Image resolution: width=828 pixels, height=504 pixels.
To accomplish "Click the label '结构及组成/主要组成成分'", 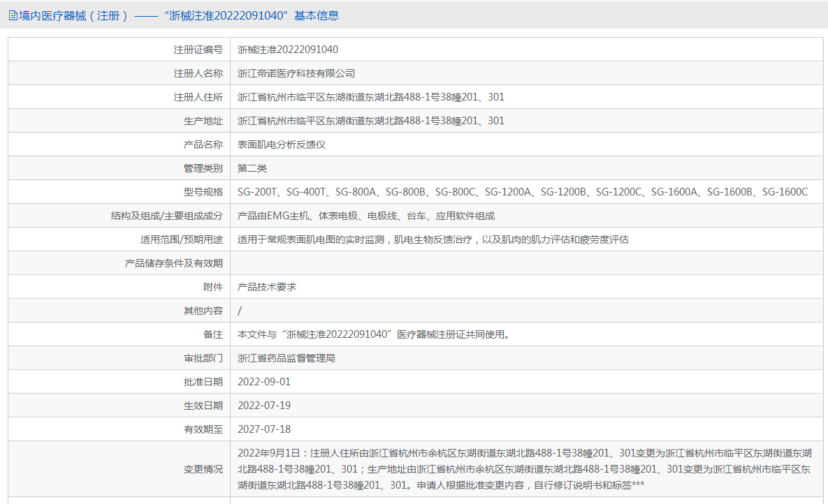I will pos(167,216).
